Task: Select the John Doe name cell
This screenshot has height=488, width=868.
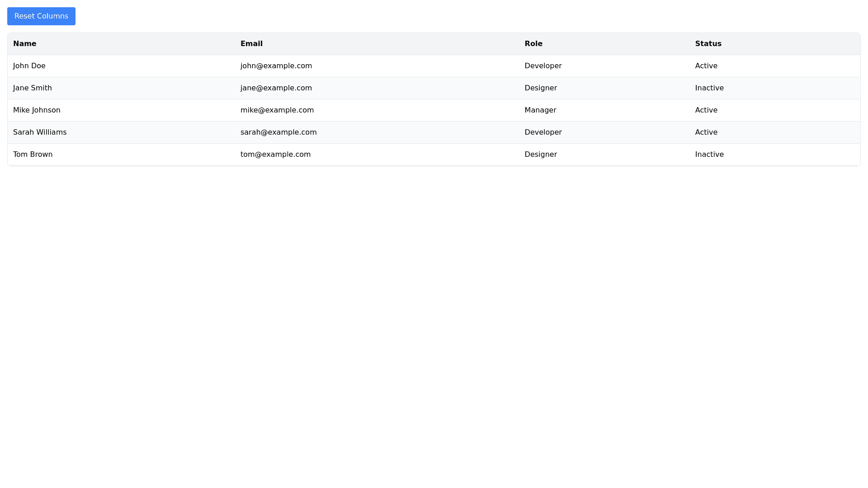Action: tap(29, 66)
